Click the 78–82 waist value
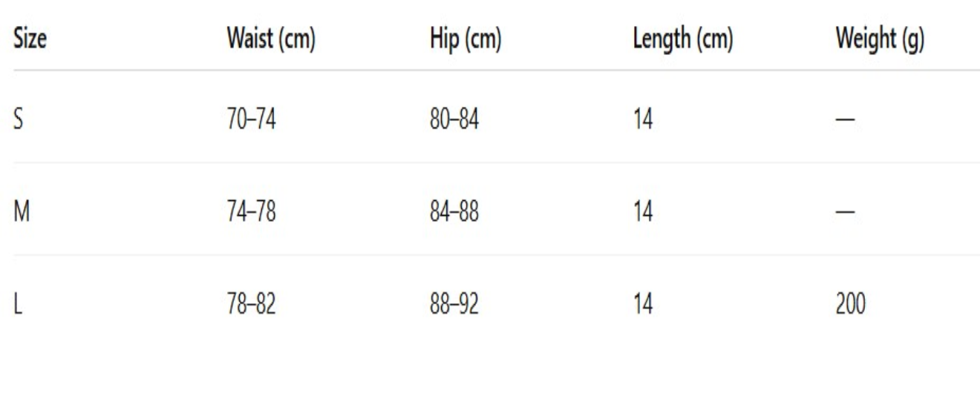 tap(251, 305)
